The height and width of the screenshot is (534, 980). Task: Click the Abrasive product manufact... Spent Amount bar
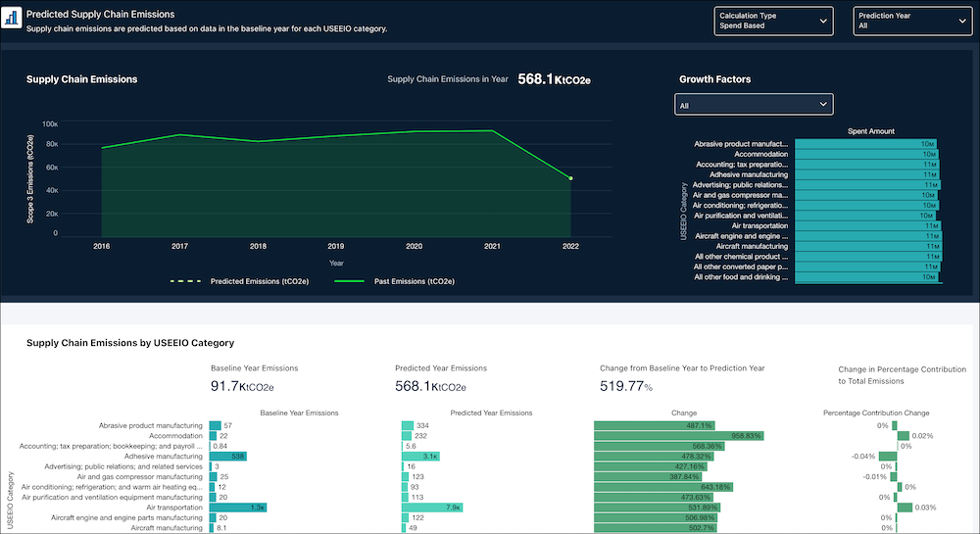click(865, 144)
